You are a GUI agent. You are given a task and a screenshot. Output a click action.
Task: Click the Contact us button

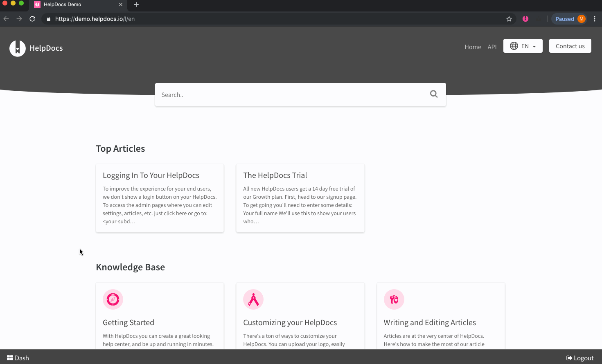570,46
